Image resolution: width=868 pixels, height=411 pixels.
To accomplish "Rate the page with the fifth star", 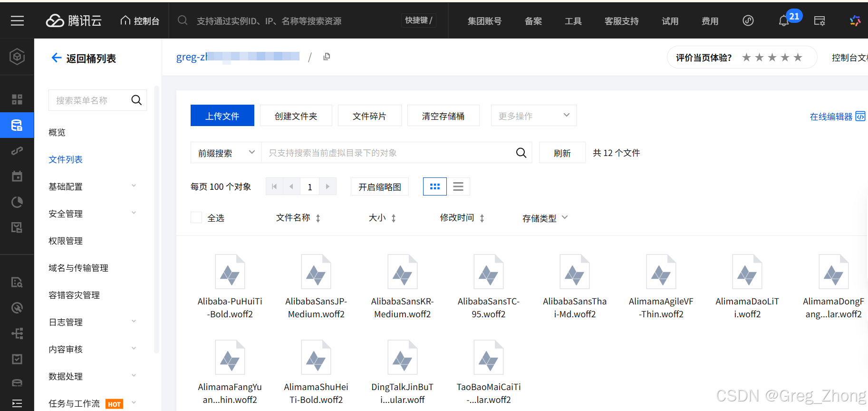I will (798, 58).
